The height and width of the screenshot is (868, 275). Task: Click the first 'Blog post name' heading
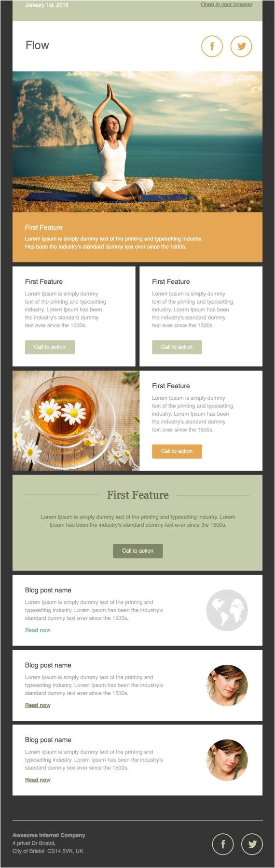click(48, 590)
